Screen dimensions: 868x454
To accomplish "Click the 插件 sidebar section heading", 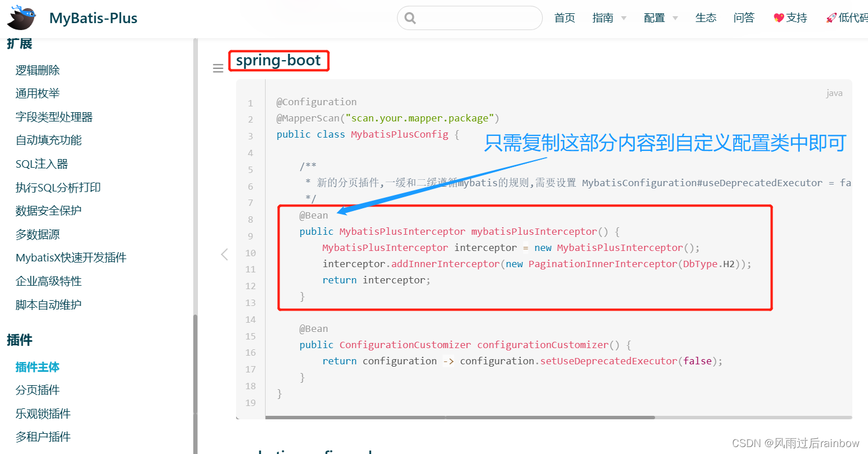I will click(20, 340).
